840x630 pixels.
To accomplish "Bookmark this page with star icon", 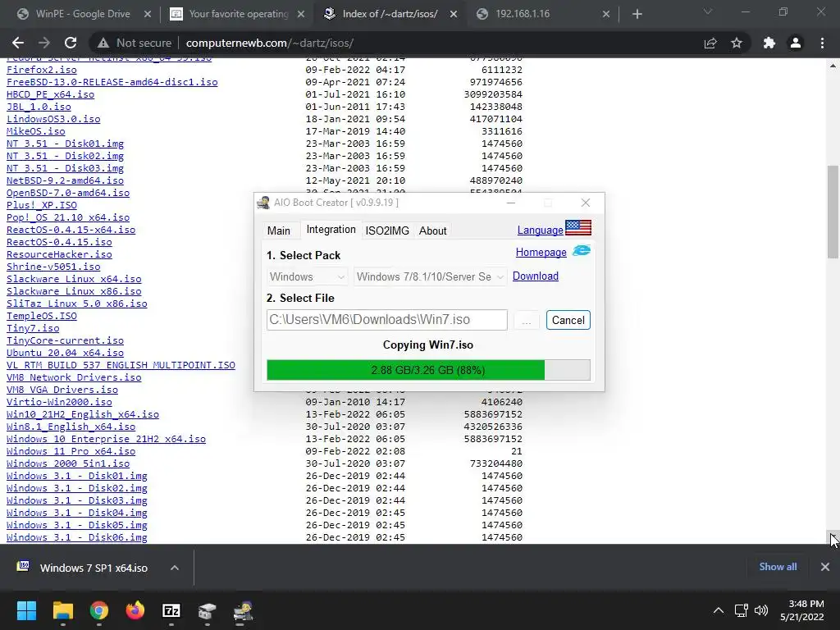I will [737, 43].
